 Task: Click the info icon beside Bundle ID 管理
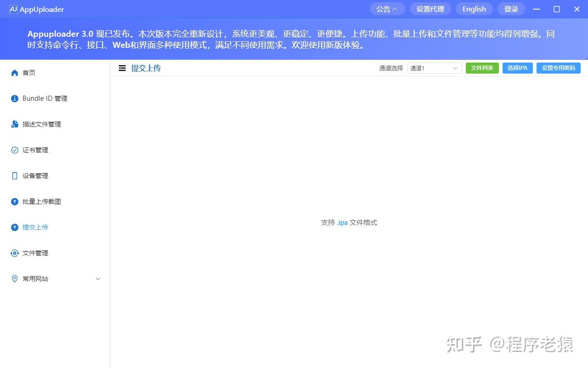click(x=15, y=98)
